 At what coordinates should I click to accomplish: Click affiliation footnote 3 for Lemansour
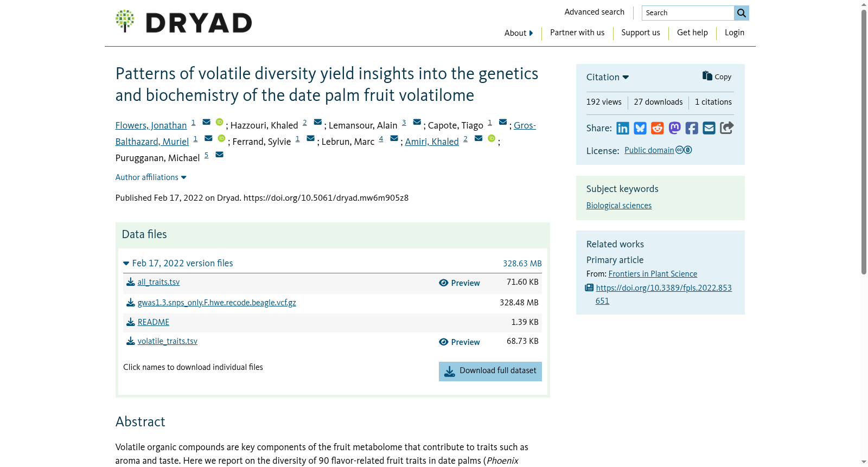(404, 123)
